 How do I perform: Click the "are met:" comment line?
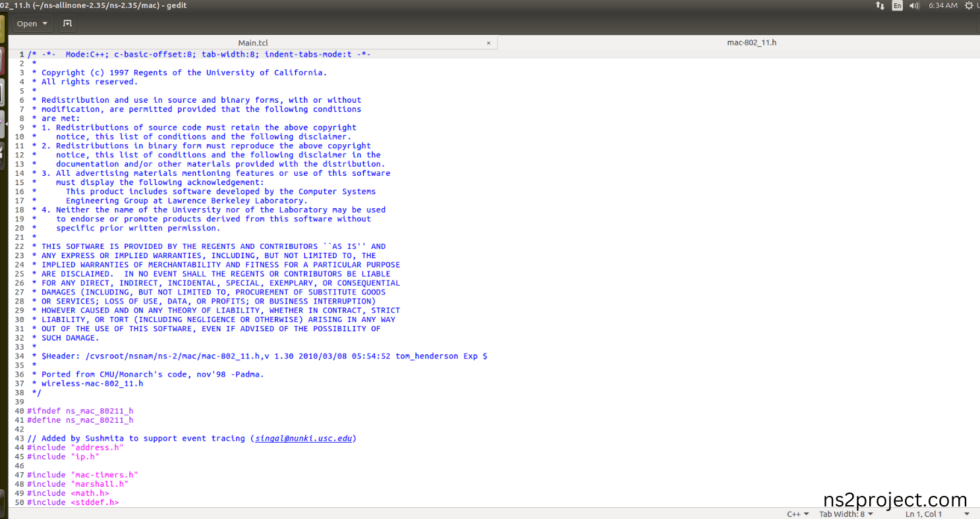[56, 119]
